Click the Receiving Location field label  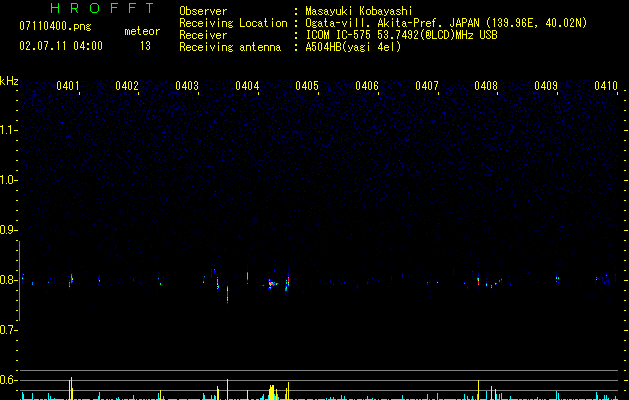pos(233,23)
